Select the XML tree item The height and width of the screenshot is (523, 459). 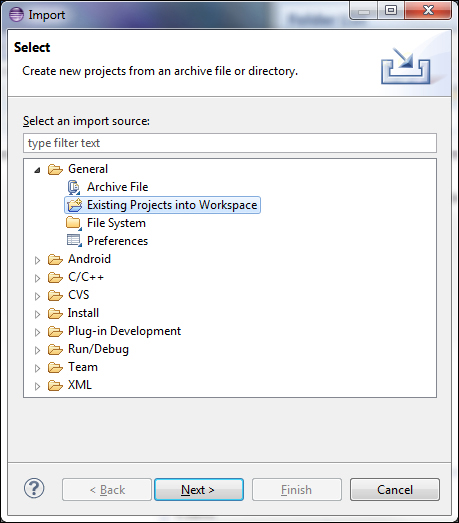coord(80,385)
